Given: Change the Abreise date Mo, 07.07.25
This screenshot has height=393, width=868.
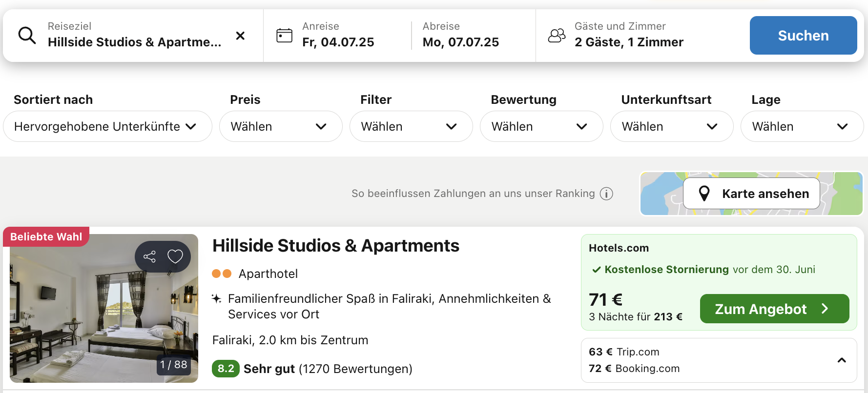Looking at the screenshot, I should pyautogui.click(x=461, y=42).
